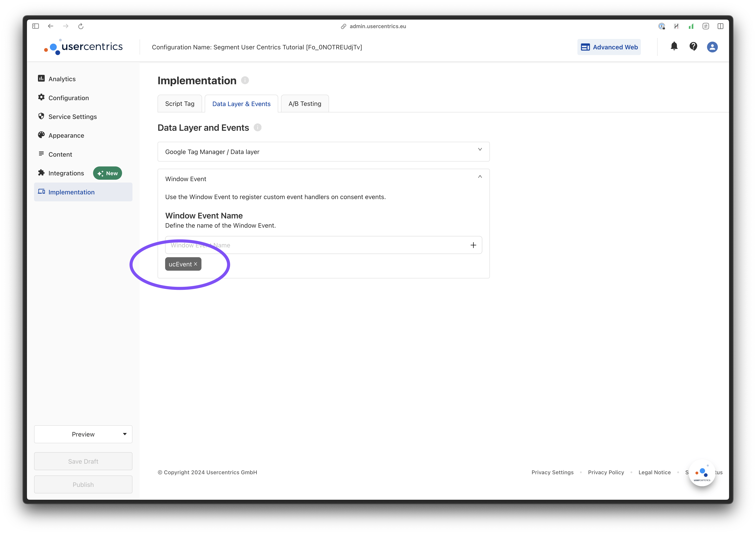Expand the Preview dropdown arrow

click(x=125, y=434)
